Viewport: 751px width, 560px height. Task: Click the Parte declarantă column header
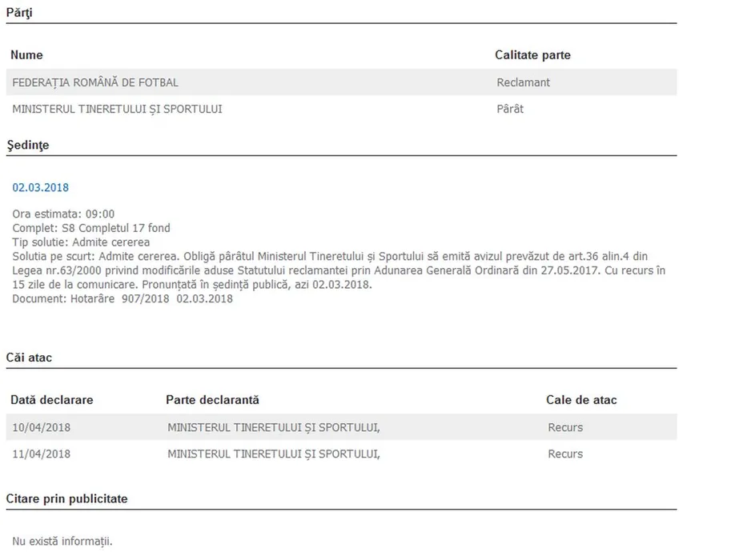(212, 400)
